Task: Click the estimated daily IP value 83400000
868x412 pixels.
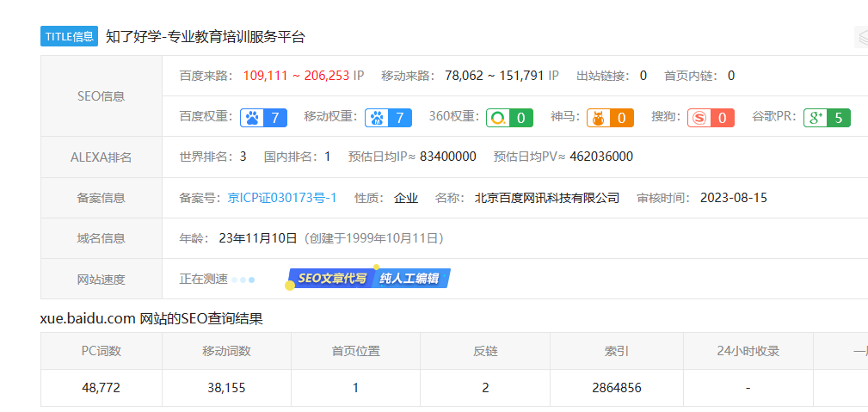Action: click(x=448, y=157)
